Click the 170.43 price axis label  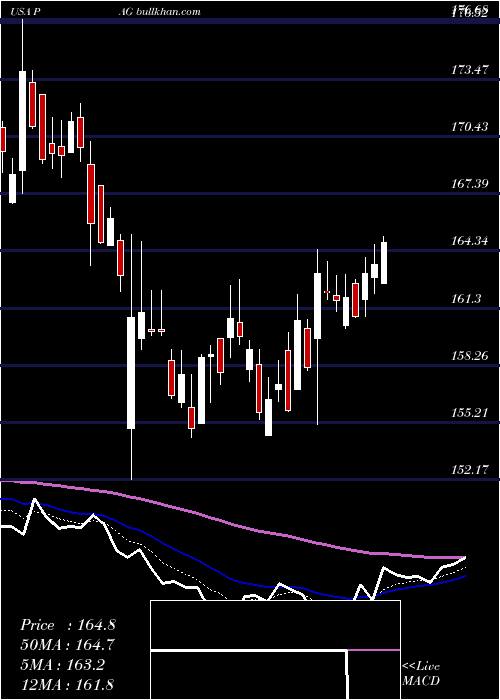coord(470,127)
